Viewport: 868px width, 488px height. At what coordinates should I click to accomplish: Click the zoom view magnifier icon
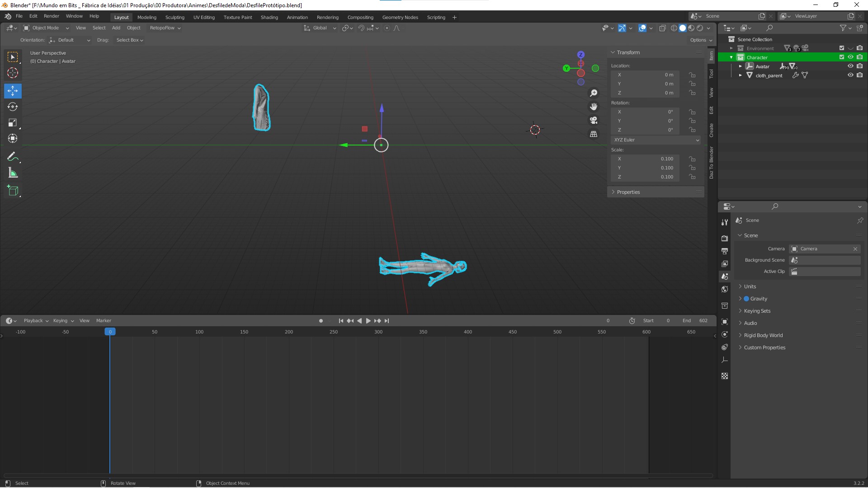tap(594, 93)
